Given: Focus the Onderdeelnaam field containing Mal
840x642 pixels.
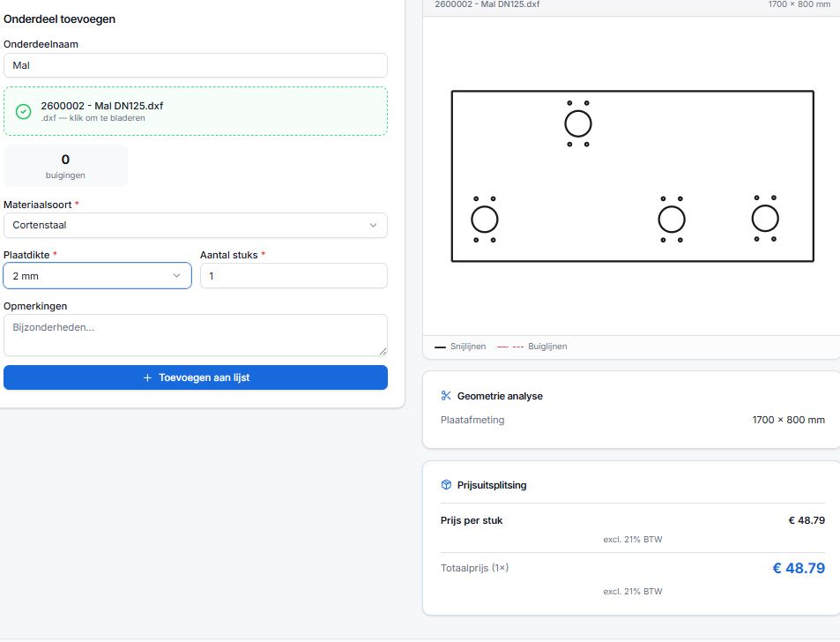Looking at the screenshot, I should (195, 65).
